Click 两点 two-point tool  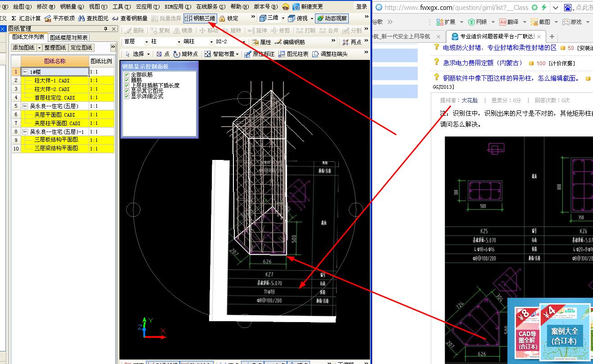[x=352, y=42]
